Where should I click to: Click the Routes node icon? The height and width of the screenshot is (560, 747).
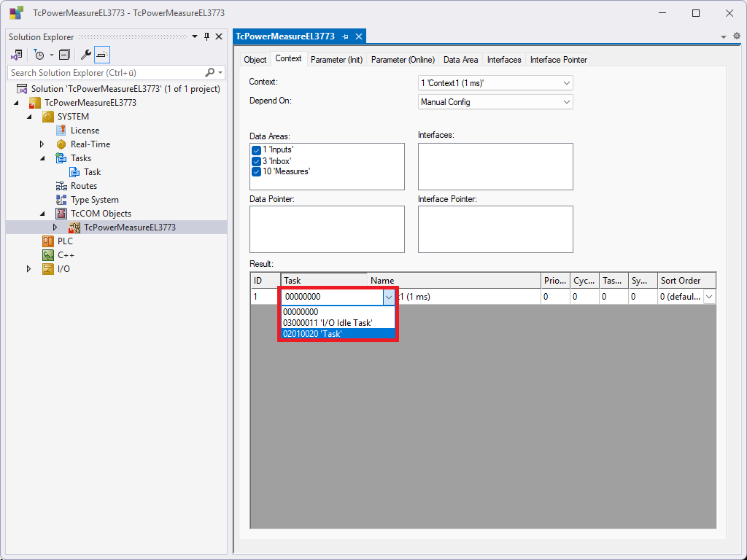[x=61, y=186]
